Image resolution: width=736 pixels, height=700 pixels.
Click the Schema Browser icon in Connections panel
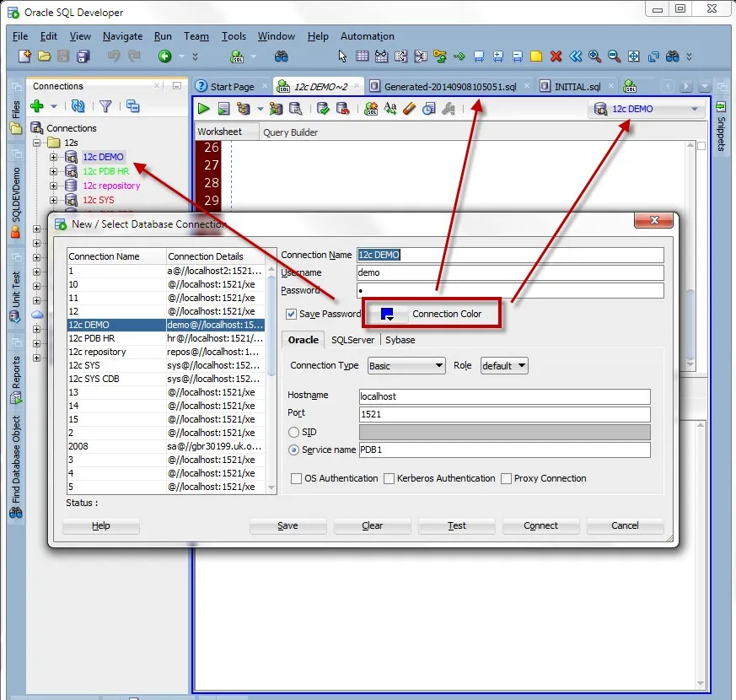133,106
